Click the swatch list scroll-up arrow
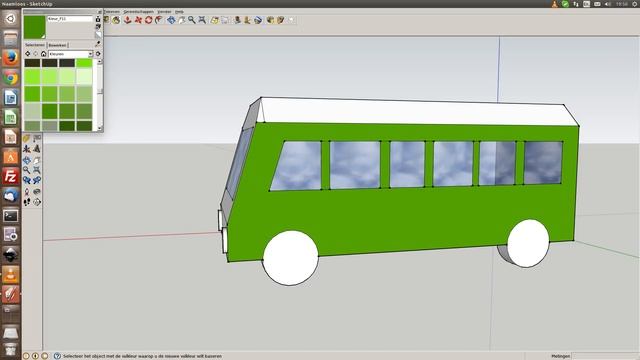The width and height of the screenshot is (640, 360). click(x=100, y=62)
